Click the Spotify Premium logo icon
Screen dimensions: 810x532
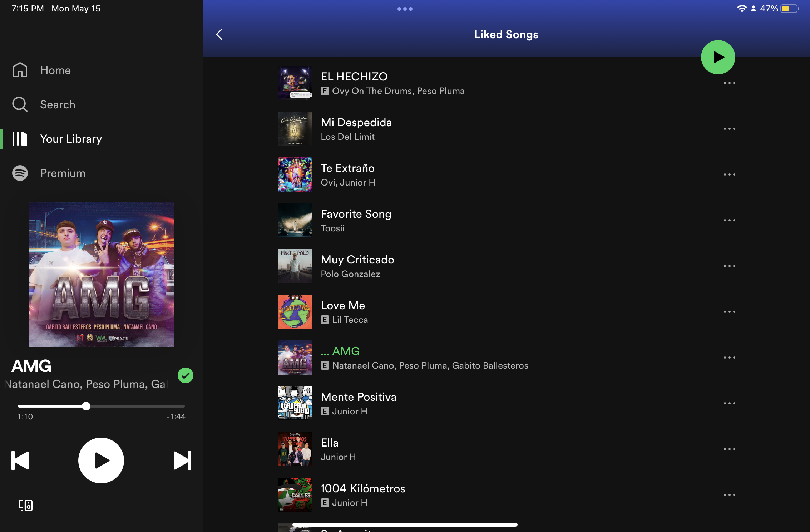click(20, 173)
